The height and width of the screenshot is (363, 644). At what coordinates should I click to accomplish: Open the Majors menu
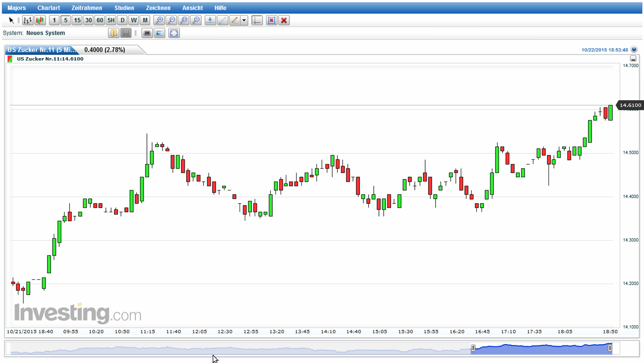(17, 8)
